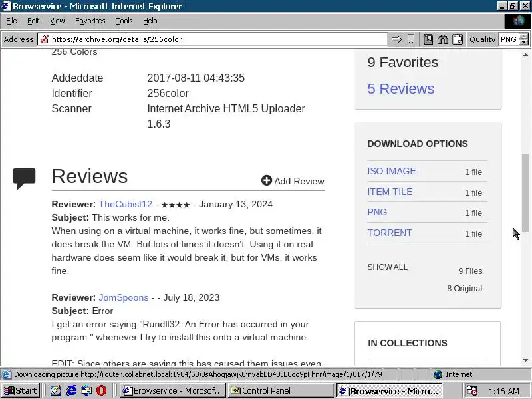This screenshot has height=399, width=532.
Task: Click the 1:16 AM system clock
Action: [x=503, y=391]
